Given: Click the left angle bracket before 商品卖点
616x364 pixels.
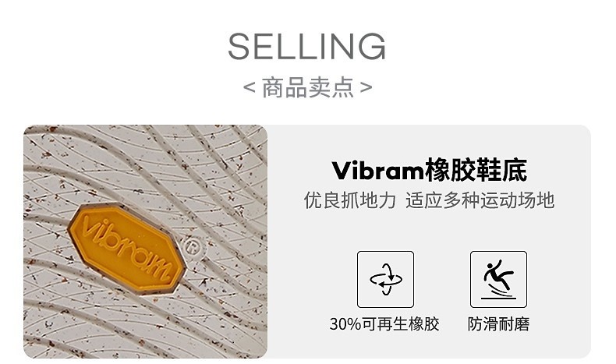Looking at the screenshot, I should (x=250, y=87).
